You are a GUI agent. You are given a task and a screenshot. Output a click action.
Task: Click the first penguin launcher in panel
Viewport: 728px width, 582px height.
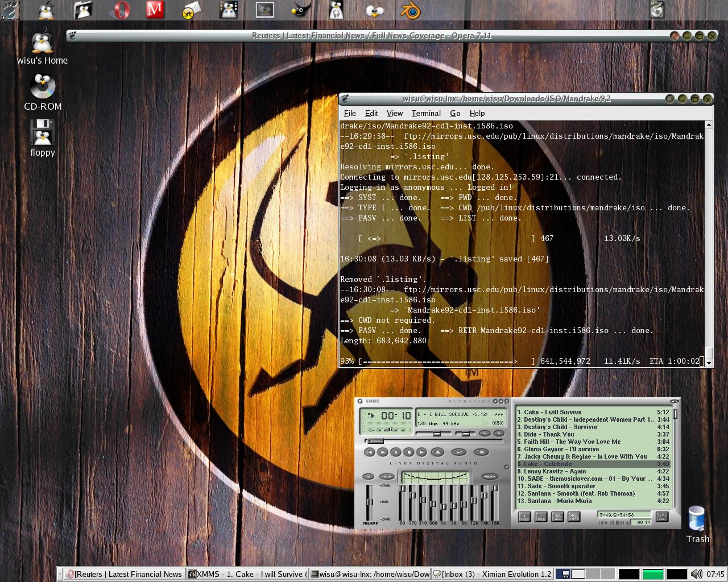click(46, 10)
